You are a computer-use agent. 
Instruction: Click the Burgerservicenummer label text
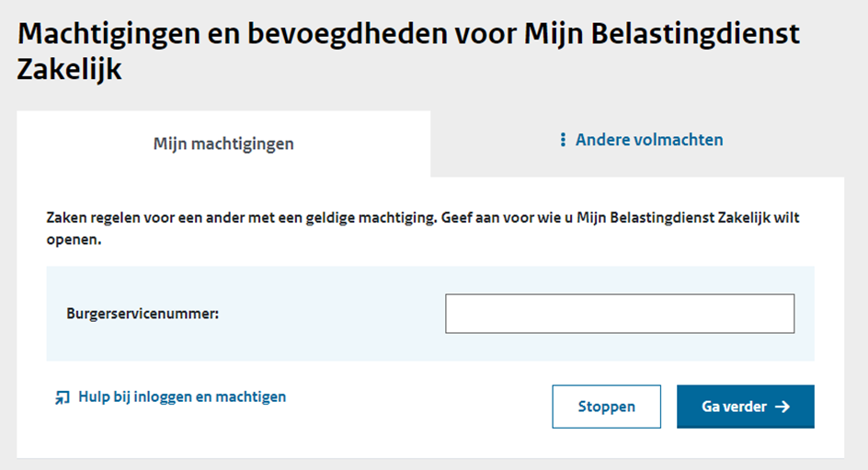click(143, 314)
